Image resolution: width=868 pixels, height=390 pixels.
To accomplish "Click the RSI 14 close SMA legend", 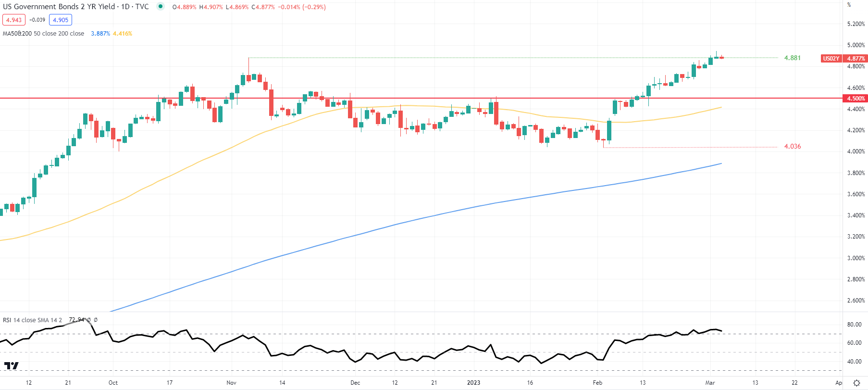I will coord(33,320).
